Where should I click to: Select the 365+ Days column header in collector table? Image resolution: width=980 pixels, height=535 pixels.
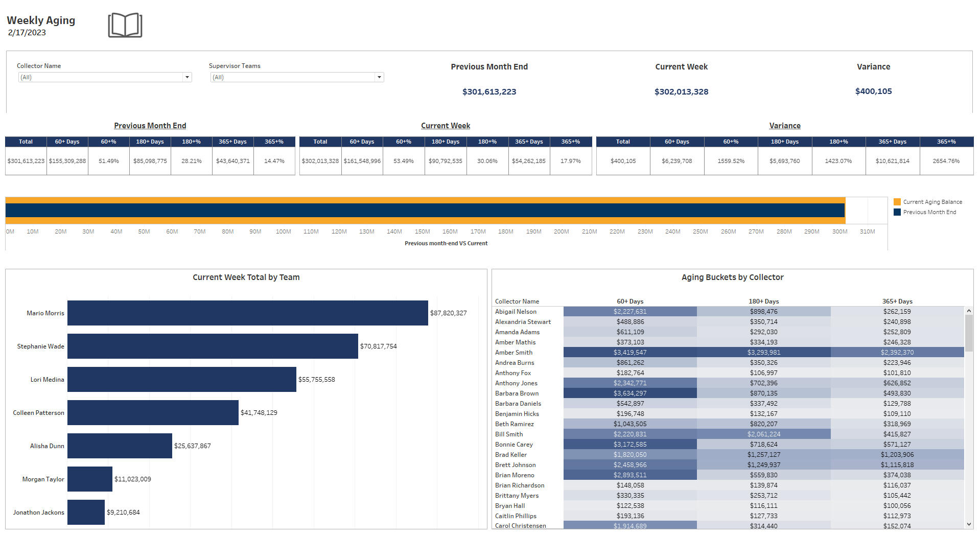897,301
